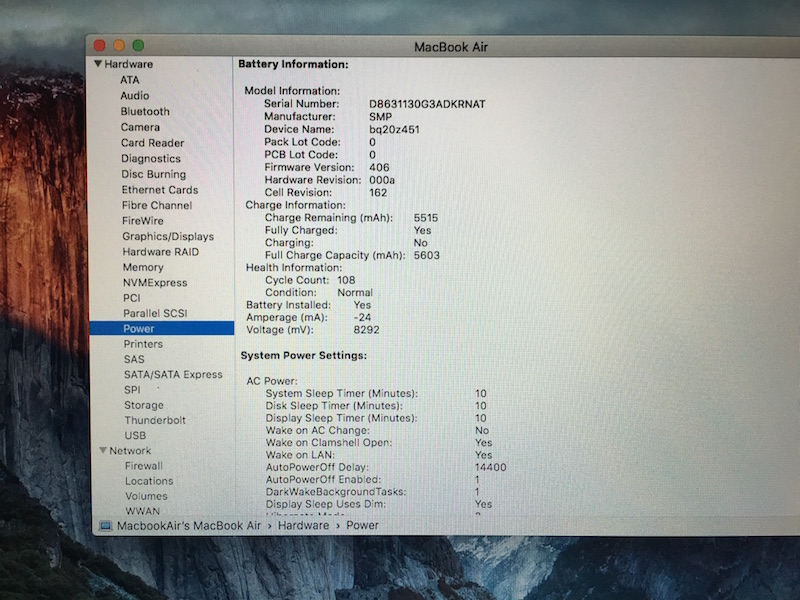Click the Wake on LAN row
The image size is (800, 600).
[x=379, y=455]
